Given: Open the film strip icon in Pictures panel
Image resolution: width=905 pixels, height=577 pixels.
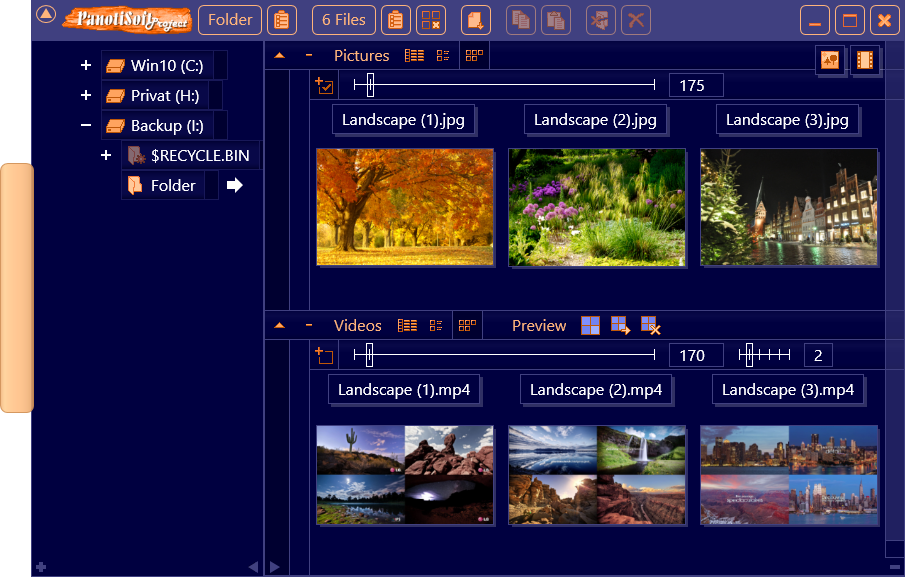Looking at the screenshot, I should point(864,60).
